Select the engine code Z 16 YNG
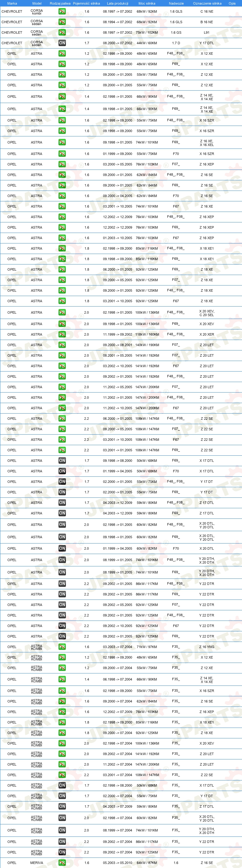This screenshot has height=868, width=242. (207, 647)
